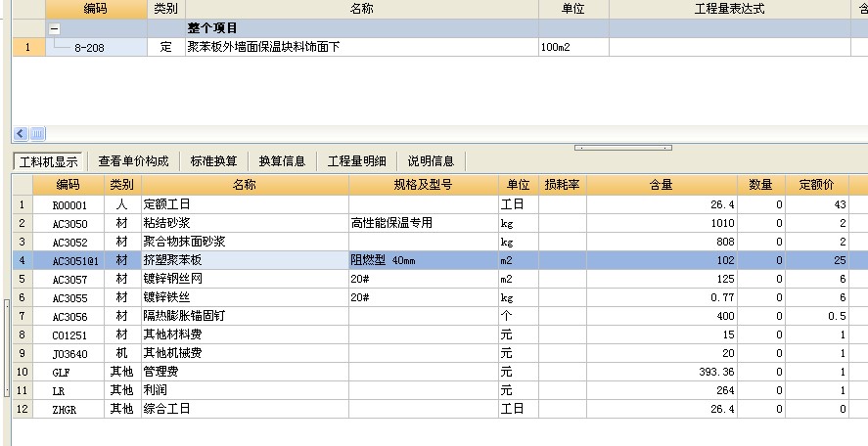The height and width of the screenshot is (446, 868).
Task: Select the 整个项目 row
Action: coord(440,28)
